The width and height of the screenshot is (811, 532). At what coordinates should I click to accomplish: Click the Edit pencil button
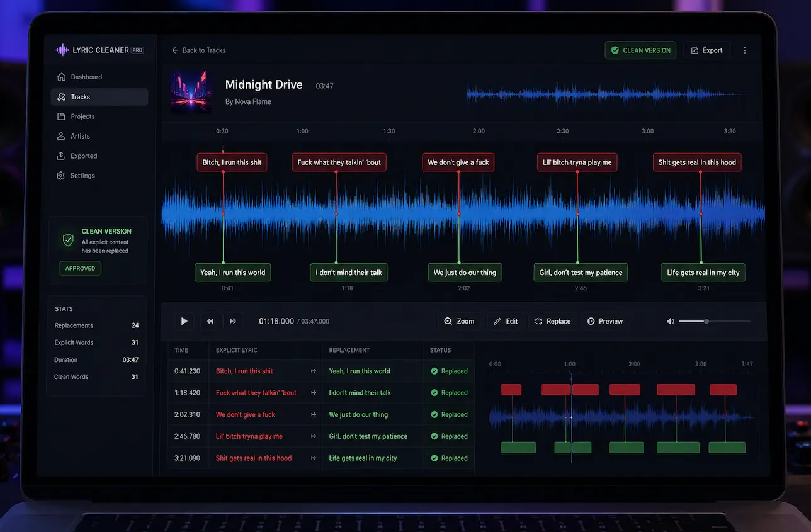(x=506, y=321)
